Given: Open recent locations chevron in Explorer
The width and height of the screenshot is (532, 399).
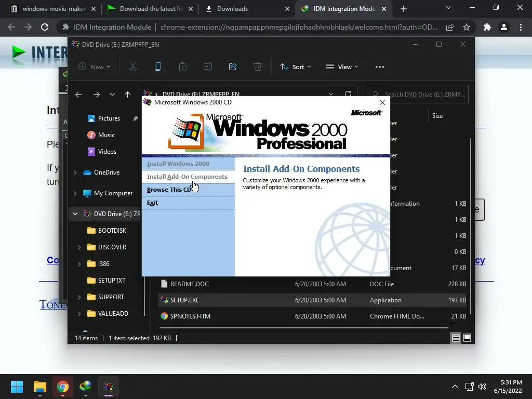Looking at the screenshot, I should coord(112,95).
